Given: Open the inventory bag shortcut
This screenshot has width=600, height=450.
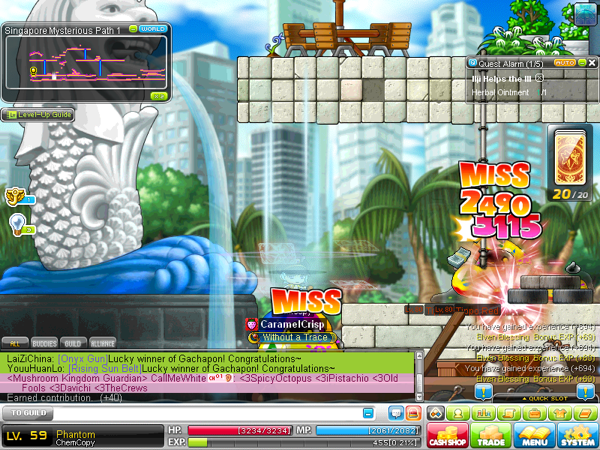Looking at the screenshot, I should (x=535, y=413).
